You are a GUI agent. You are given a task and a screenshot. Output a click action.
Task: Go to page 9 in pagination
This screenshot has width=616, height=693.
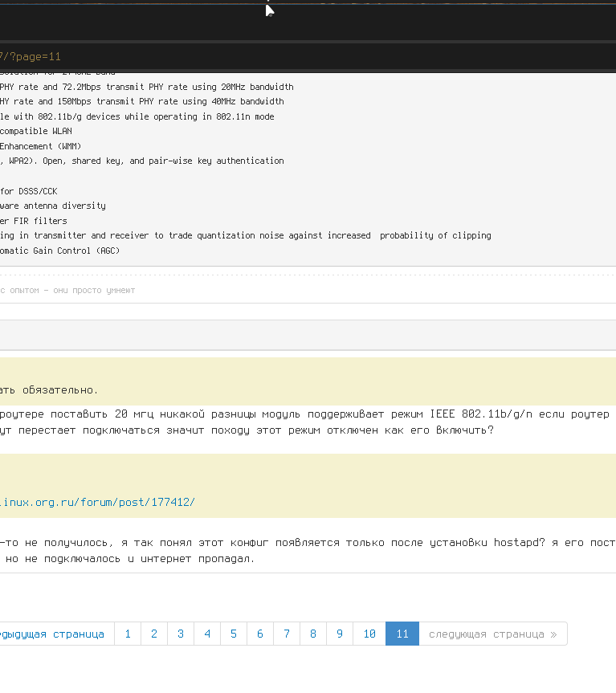pos(340,634)
